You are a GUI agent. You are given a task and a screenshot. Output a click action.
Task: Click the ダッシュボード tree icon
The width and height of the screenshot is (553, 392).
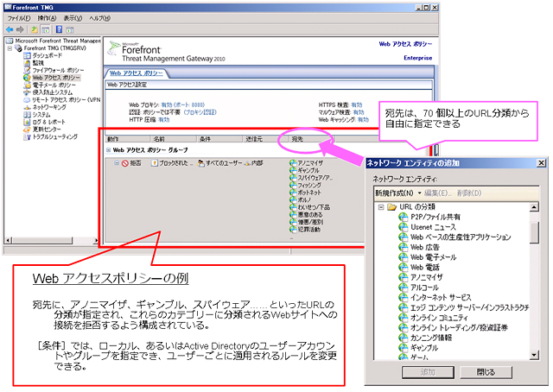(27, 56)
